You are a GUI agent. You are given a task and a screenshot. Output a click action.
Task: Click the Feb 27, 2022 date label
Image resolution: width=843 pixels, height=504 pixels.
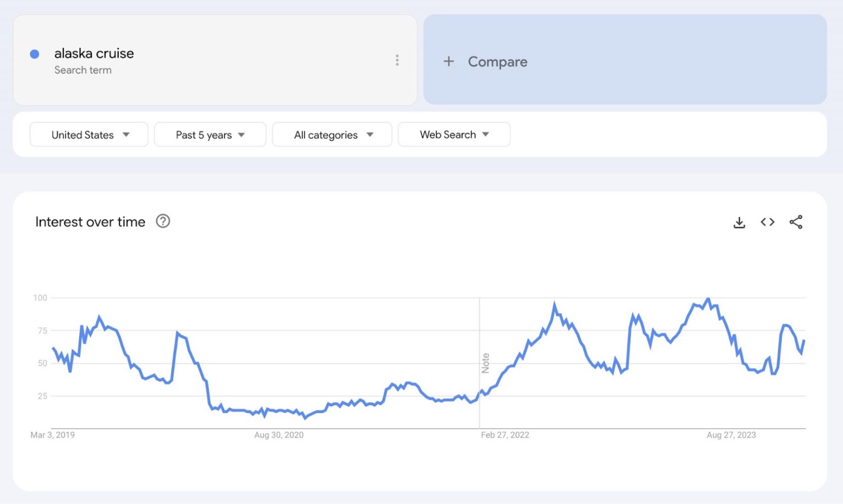point(505,435)
